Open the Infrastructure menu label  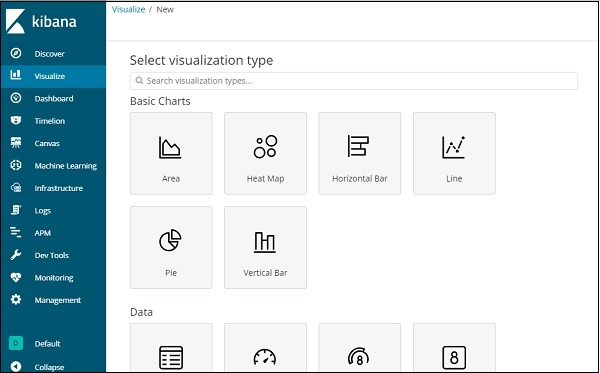[x=59, y=188]
